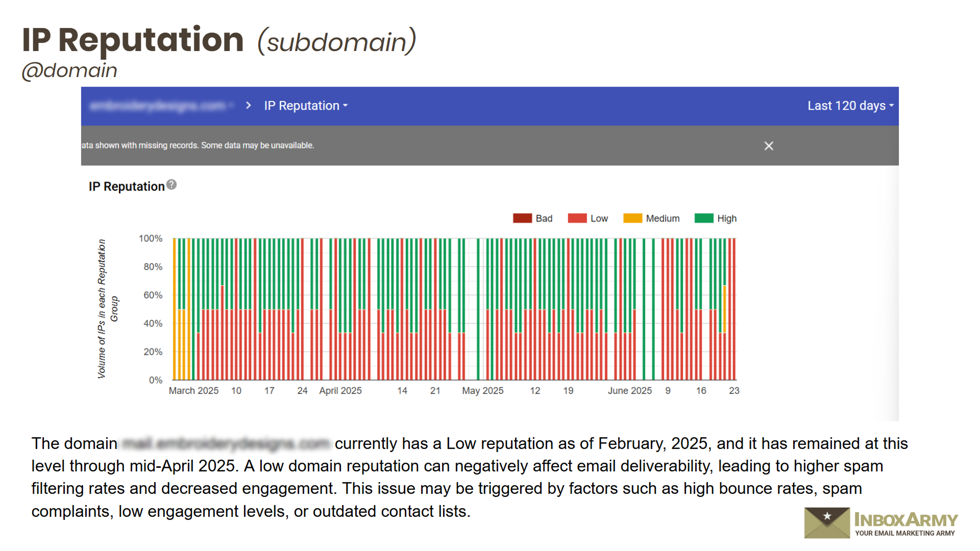This screenshot has height=551, width=980.
Task: Click the IP Reputation chart heading
Action: tap(127, 186)
